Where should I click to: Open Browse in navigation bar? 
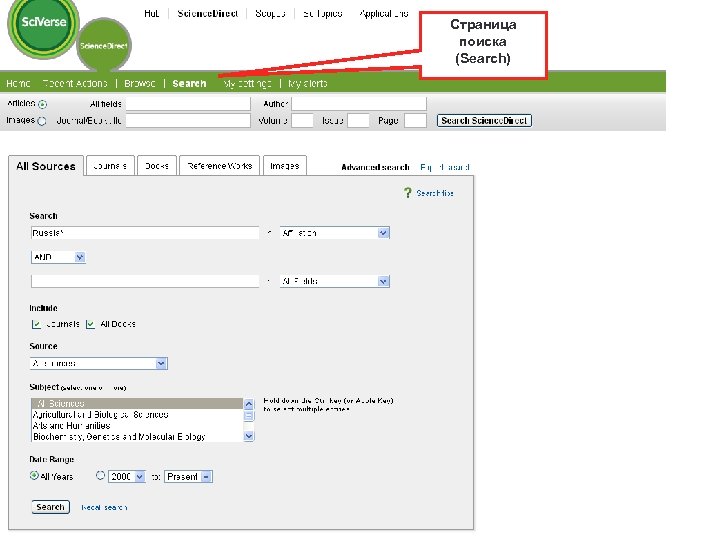[140, 84]
